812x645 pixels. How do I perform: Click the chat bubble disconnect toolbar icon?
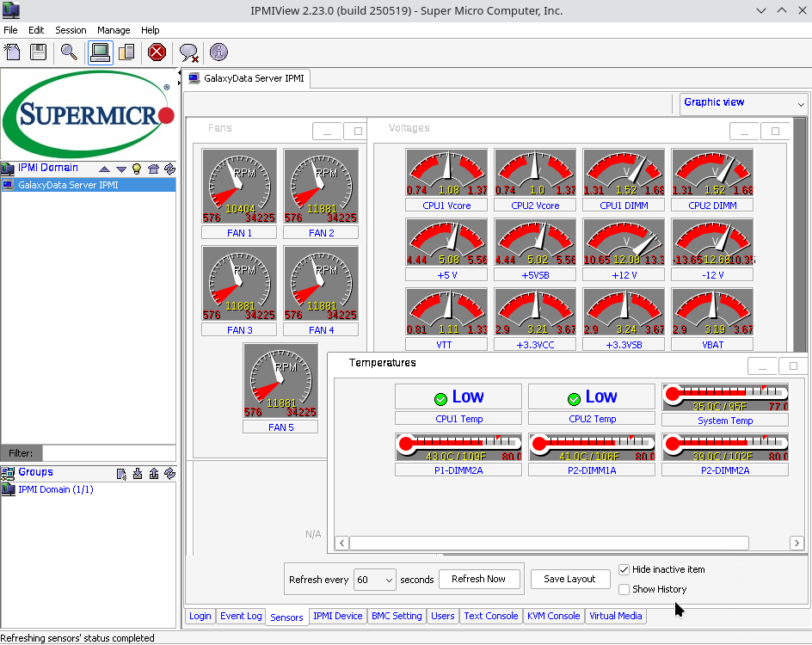click(x=188, y=52)
